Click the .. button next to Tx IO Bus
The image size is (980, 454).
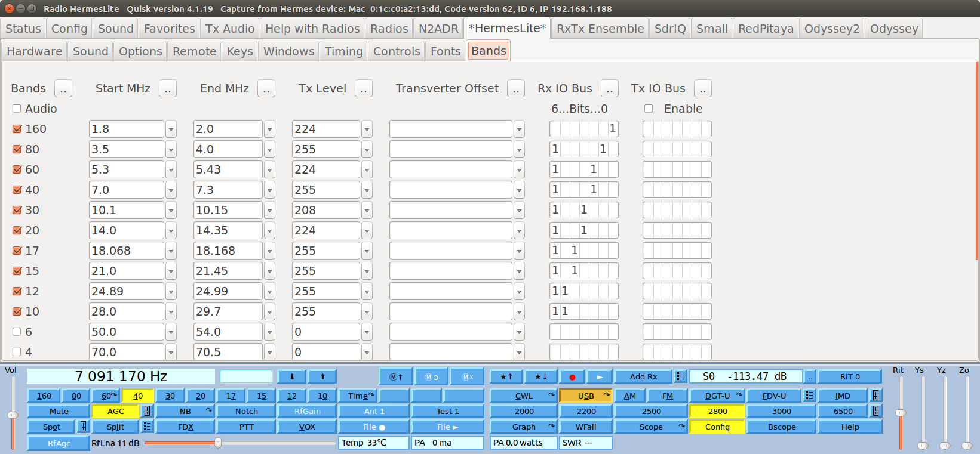coord(703,88)
